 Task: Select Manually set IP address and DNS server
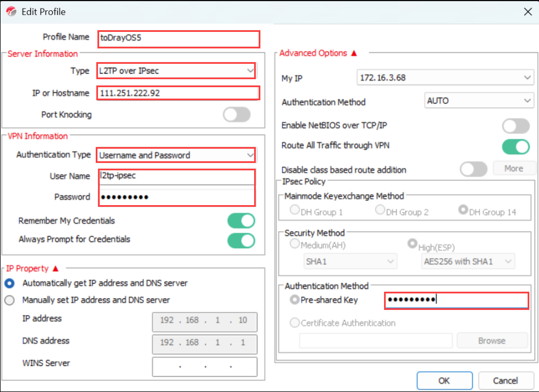[x=10, y=300]
